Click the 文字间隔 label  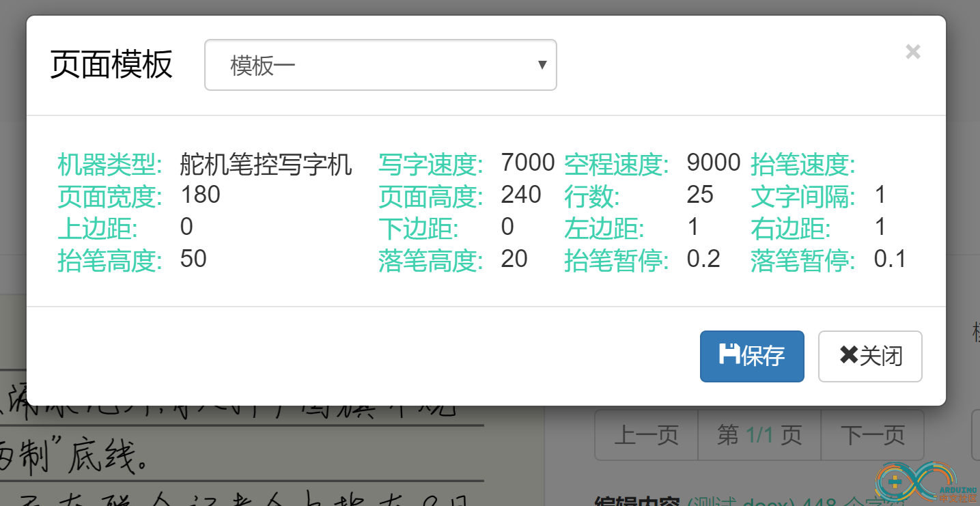coord(803,197)
